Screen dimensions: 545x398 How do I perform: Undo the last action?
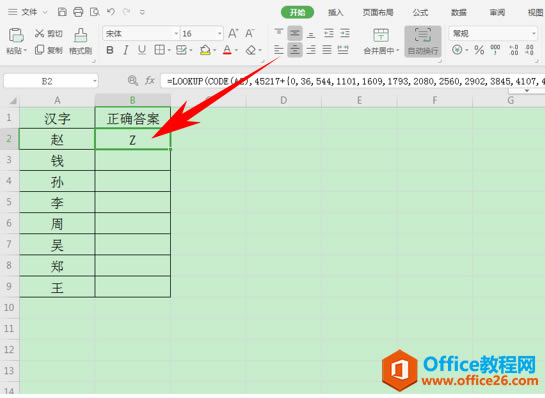(x=111, y=12)
